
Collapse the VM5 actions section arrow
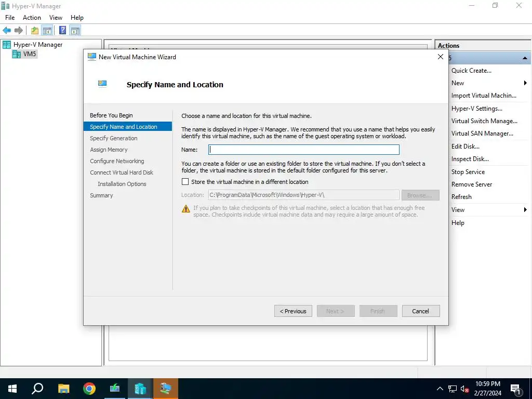[x=525, y=58]
